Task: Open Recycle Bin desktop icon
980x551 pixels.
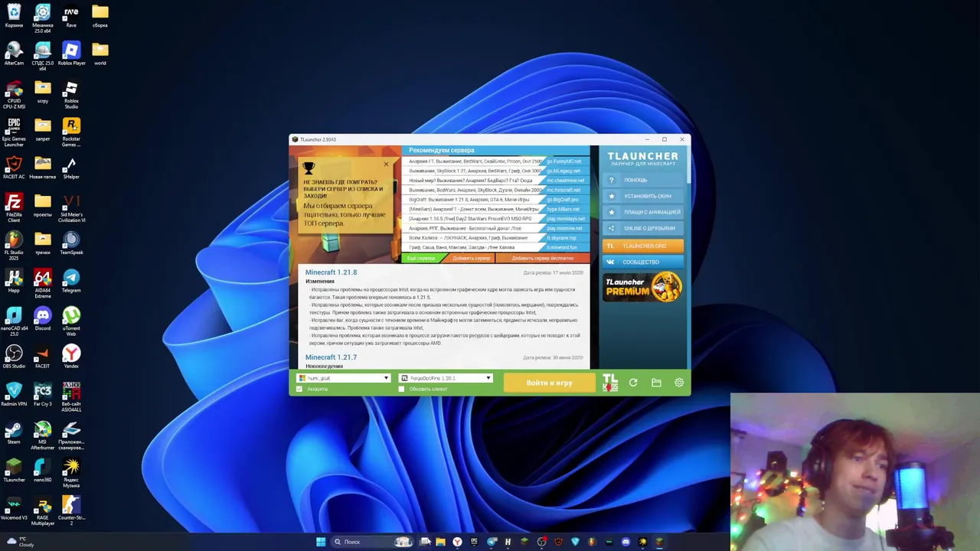Action: tap(14, 16)
